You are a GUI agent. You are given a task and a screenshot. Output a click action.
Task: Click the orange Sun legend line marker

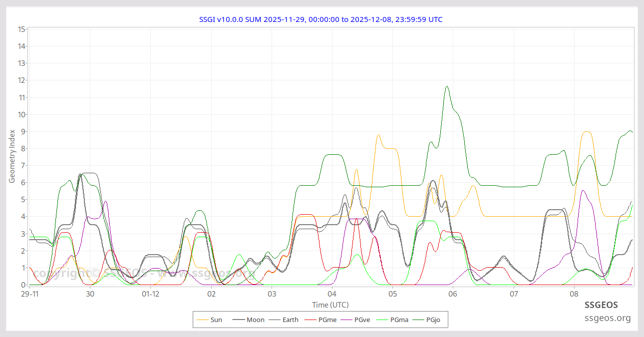(204, 320)
